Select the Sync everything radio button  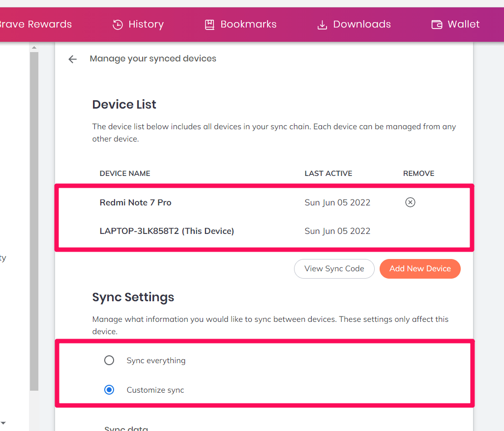click(109, 360)
